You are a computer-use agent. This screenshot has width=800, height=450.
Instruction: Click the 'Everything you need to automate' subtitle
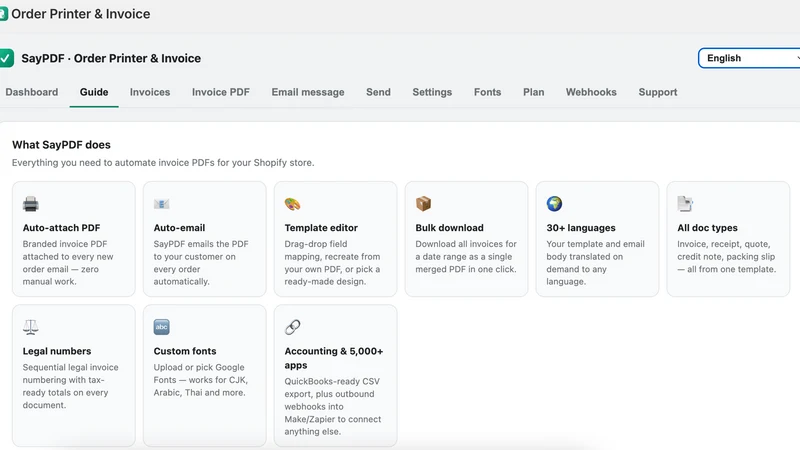[x=163, y=163]
